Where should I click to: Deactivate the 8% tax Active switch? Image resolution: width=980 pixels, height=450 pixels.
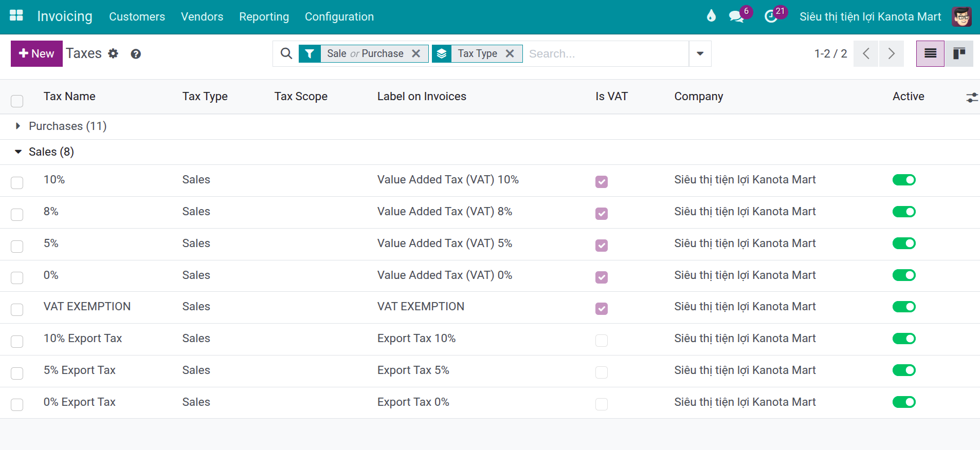coord(904,212)
